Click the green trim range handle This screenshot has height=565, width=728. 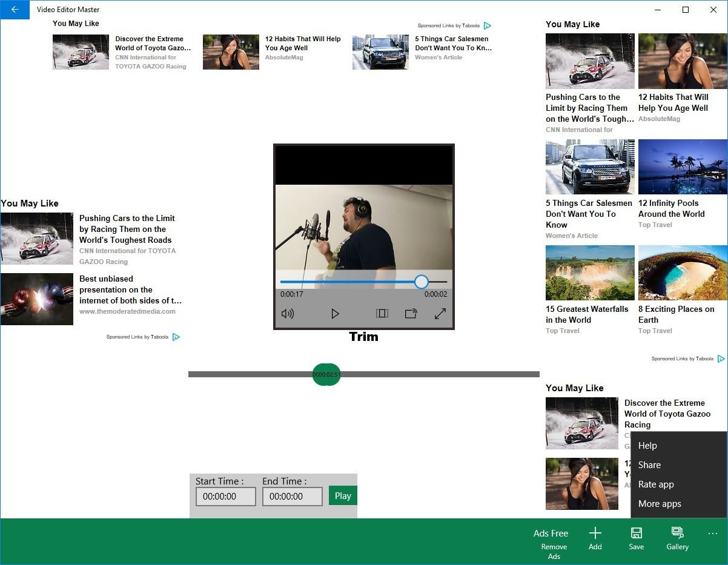[326, 374]
